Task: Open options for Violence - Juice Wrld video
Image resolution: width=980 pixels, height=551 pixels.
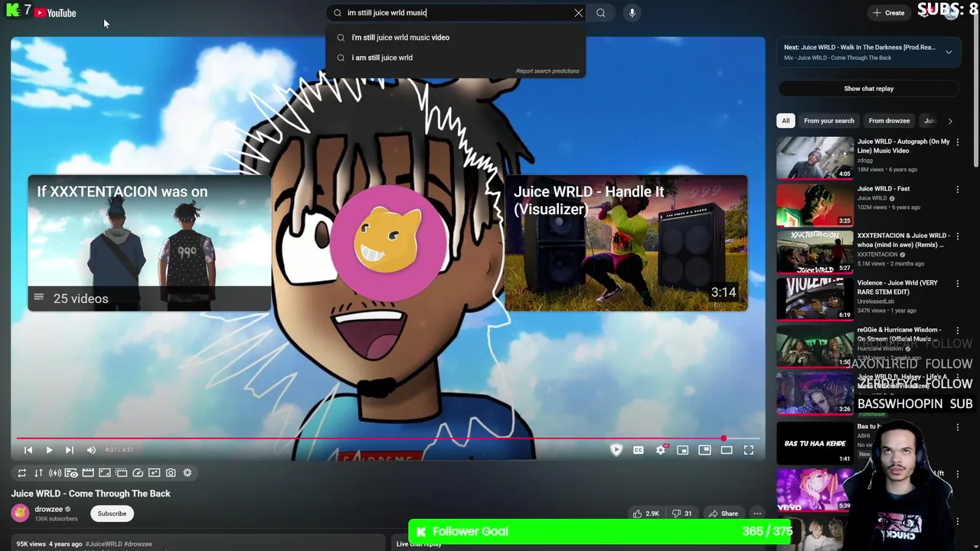Action: tap(957, 284)
